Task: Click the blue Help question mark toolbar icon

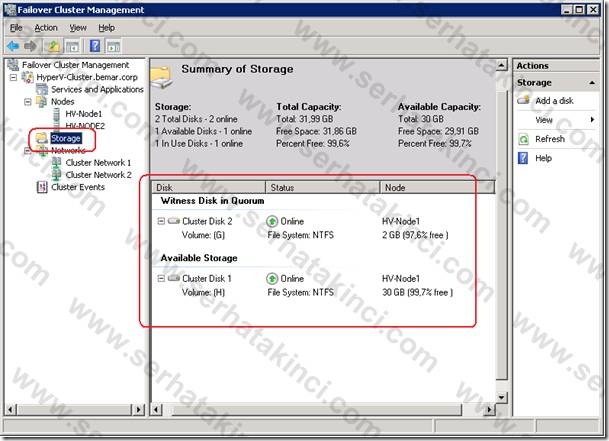Action: [x=95, y=46]
